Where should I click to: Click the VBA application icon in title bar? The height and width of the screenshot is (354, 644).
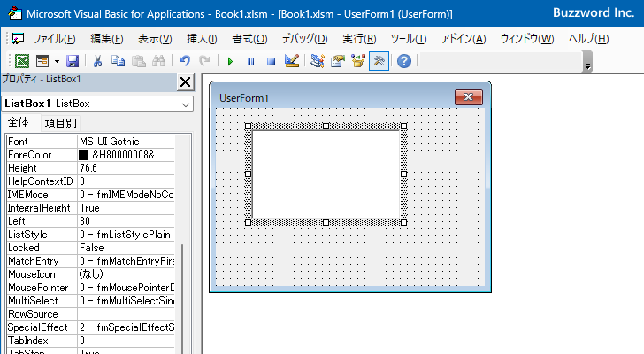tap(15, 13)
